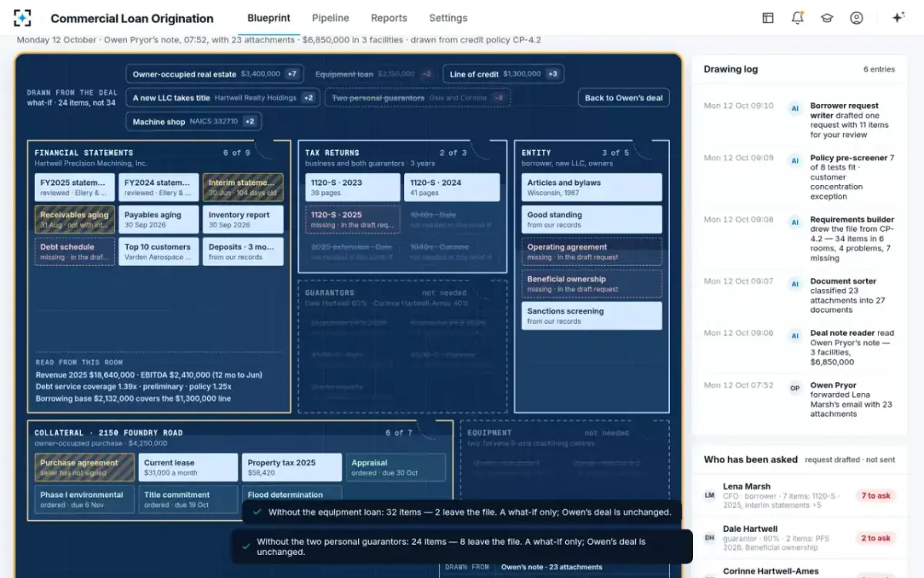This screenshot has width=924, height=578.
Task: Select the Top 10 customers card
Action: coord(159,252)
